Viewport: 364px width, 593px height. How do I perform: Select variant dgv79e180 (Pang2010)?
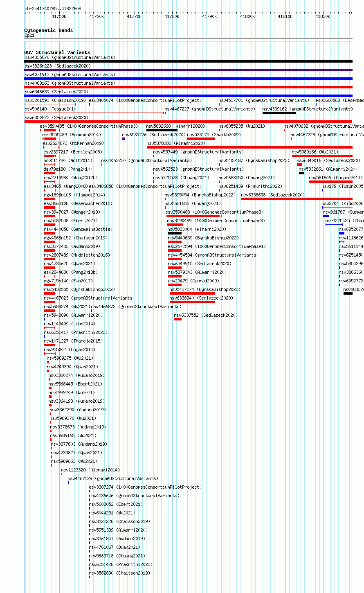click(x=68, y=169)
